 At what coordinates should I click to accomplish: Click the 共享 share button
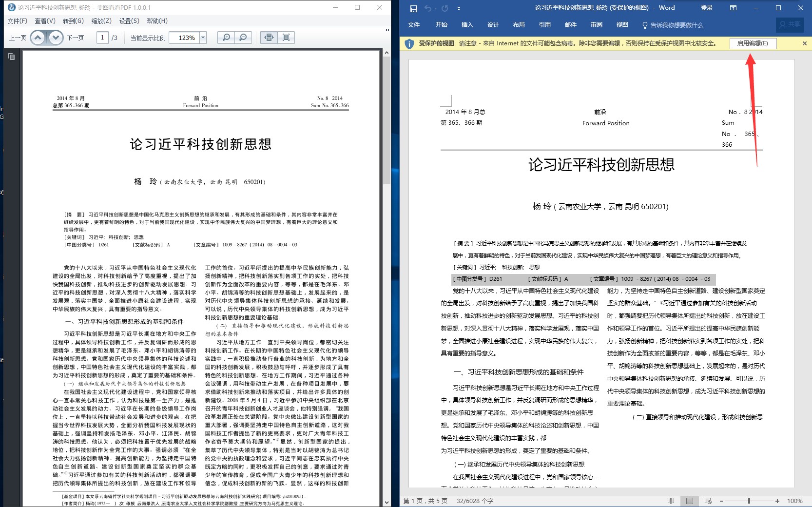(790, 25)
